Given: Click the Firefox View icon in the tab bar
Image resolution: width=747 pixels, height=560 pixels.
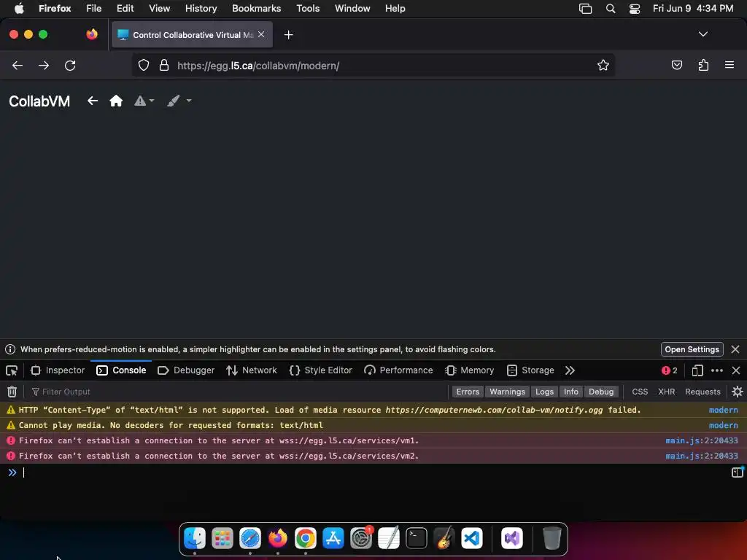Looking at the screenshot, I should coord(92,34).
